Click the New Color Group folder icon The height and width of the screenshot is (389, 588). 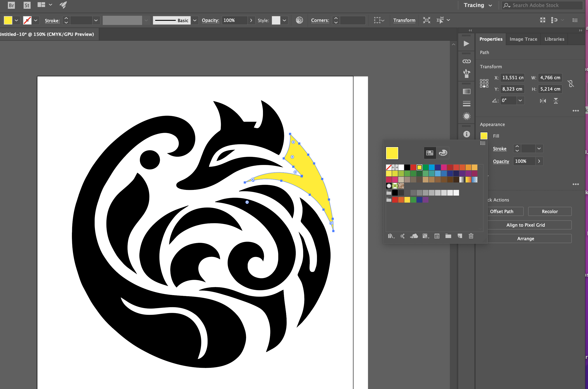coord(448,236)
